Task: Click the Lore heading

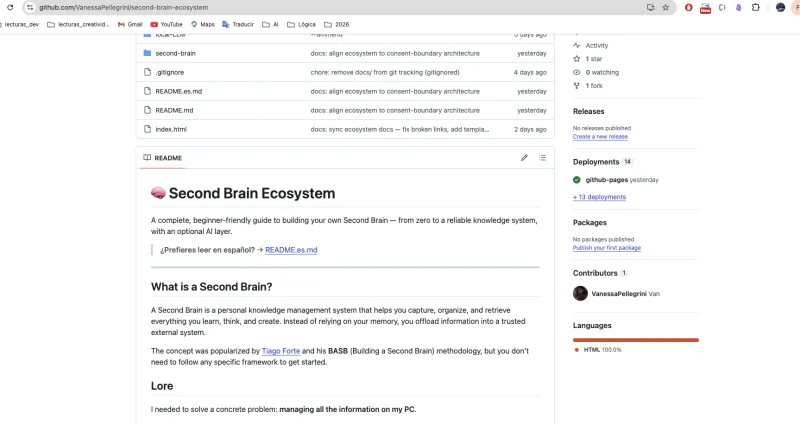Action: pos(162,386)
